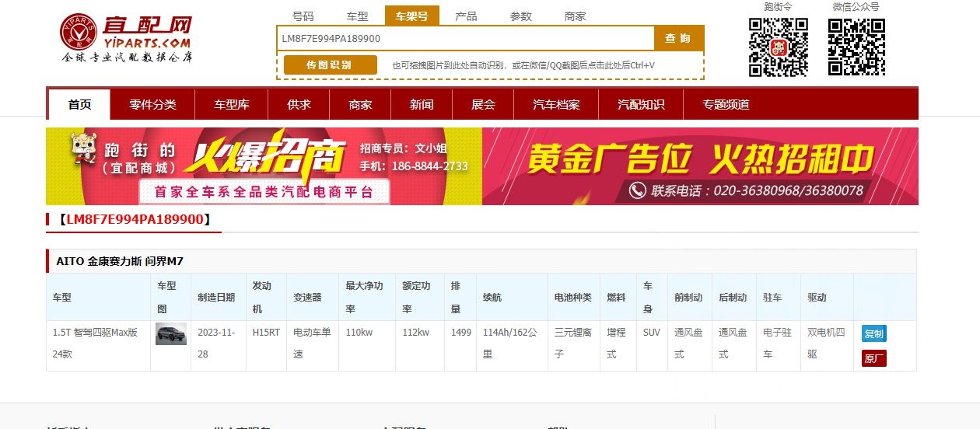Open 新闻 in the navigation bar
Screen dimensions: 980x429
[422, 105]
